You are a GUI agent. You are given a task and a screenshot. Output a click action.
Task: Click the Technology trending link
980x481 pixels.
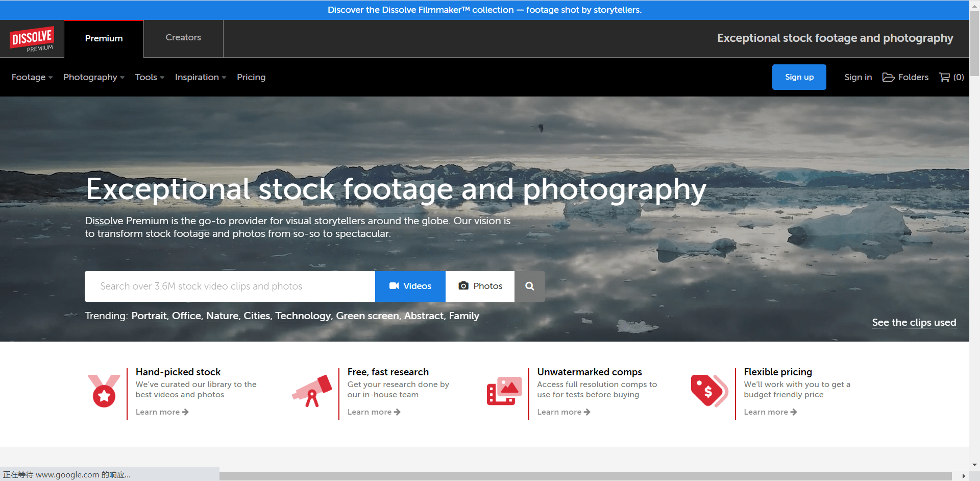pyautogui.click(x=303, y=316)
